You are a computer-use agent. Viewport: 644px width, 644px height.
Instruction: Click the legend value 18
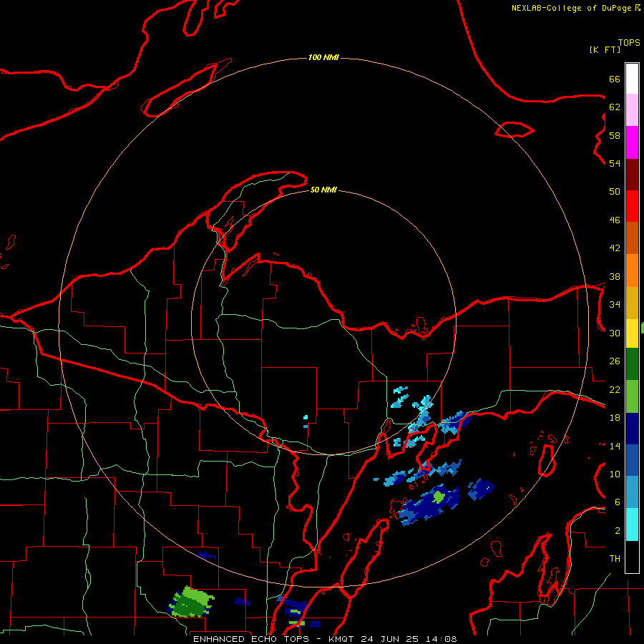coord(615,418)
